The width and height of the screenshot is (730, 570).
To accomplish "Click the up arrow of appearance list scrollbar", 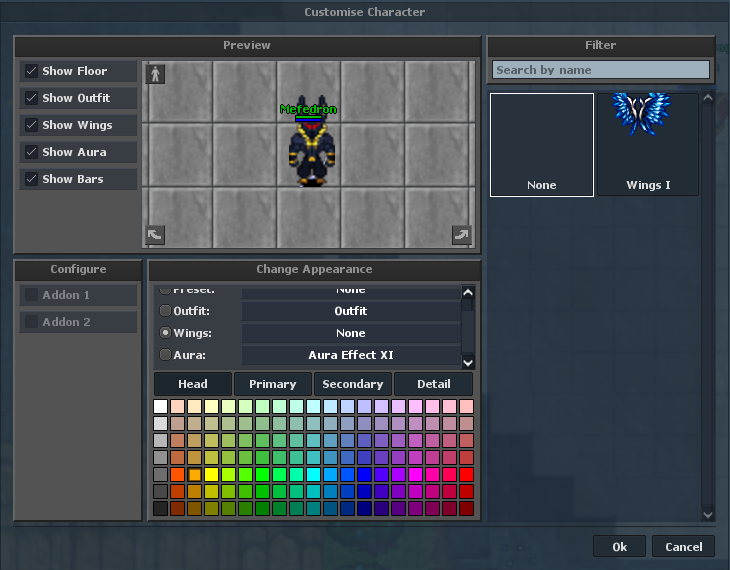I will 468,292.
